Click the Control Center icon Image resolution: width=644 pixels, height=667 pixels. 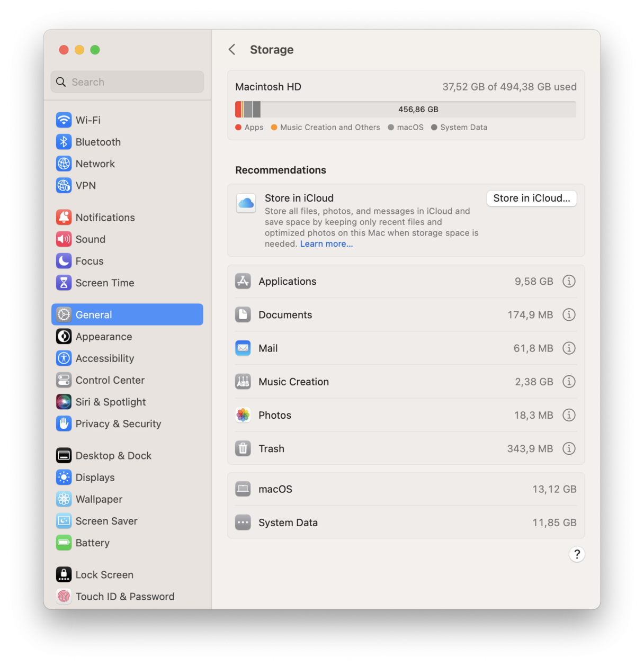point(64,380)
